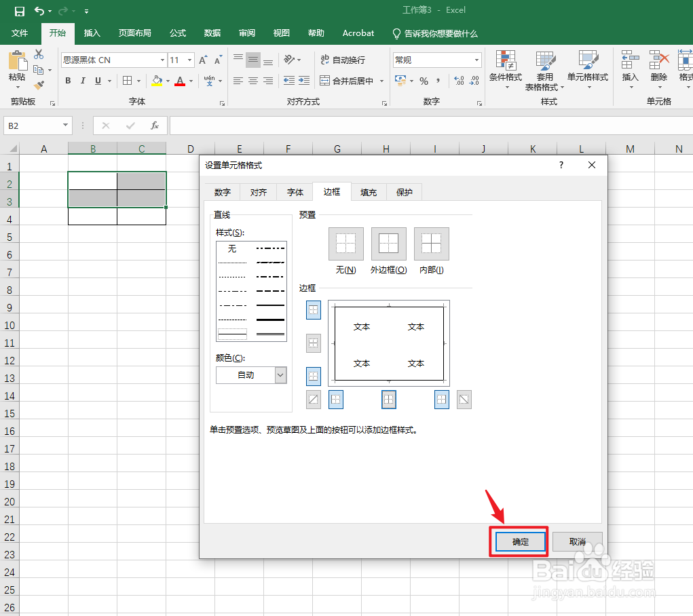Open the number format dropdown 常规
The width and height of the screenshot is (693, 616).
tap(476, 60)
